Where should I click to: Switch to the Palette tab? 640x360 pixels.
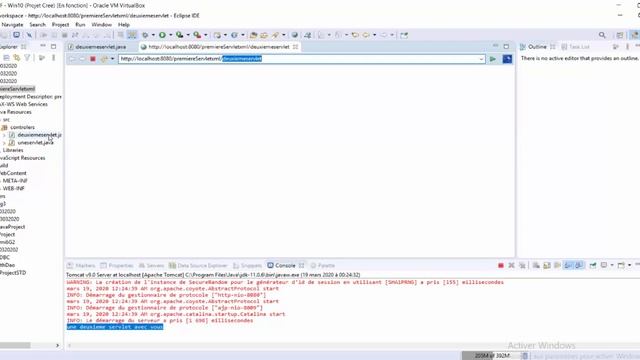[x=322, y=265]
